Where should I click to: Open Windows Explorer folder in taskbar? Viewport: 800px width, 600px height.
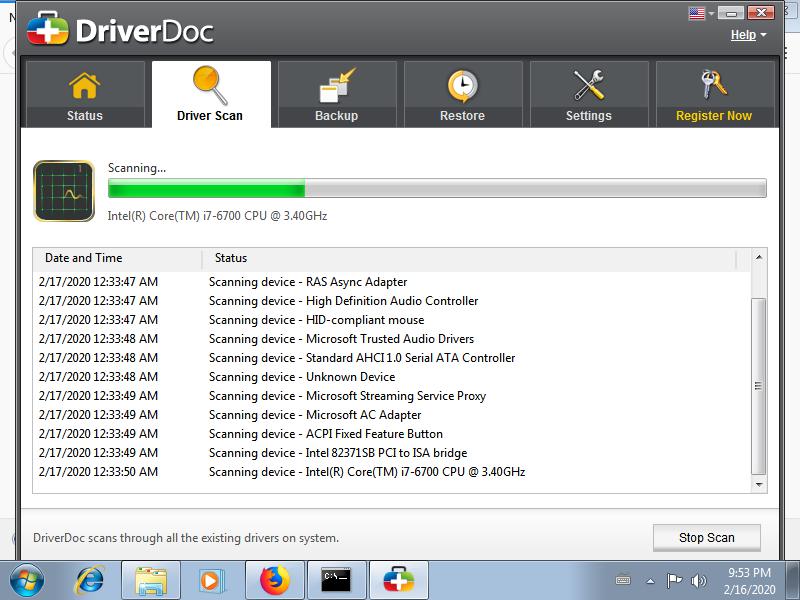pos(151,581)
